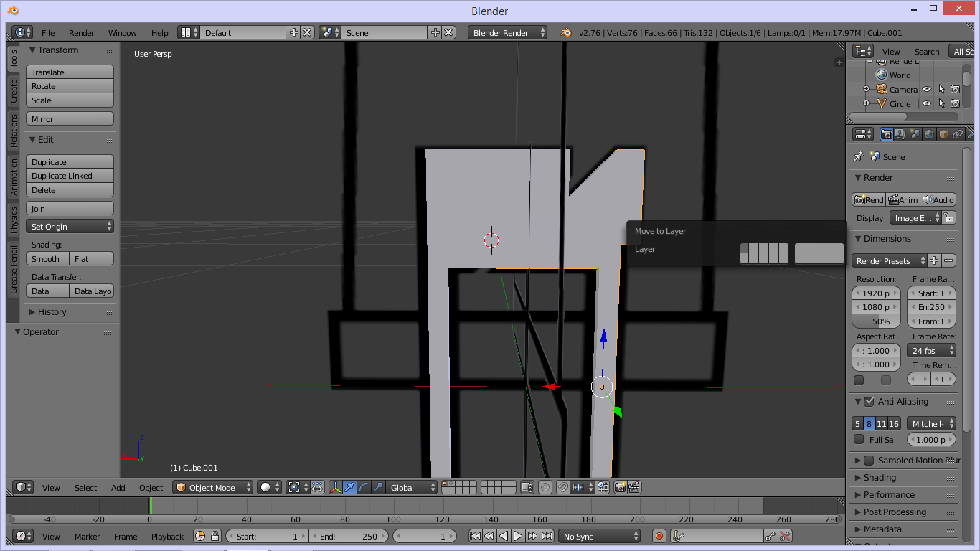Click the Translate button
980x551 pixels.
tap(70, 72)
